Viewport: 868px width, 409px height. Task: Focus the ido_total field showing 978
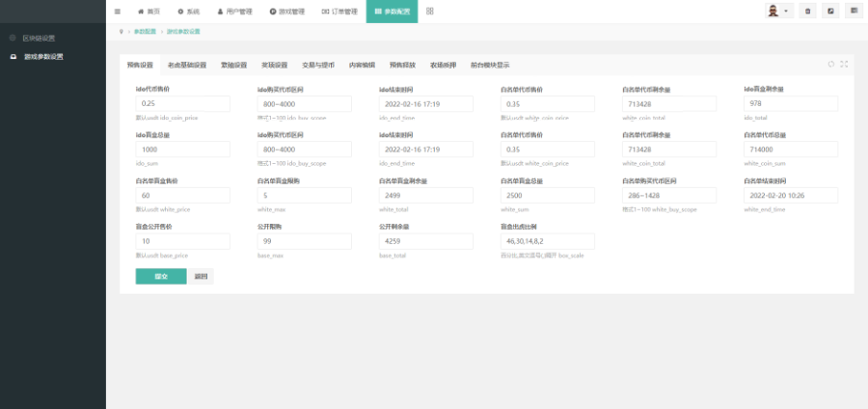coord(791,103)
